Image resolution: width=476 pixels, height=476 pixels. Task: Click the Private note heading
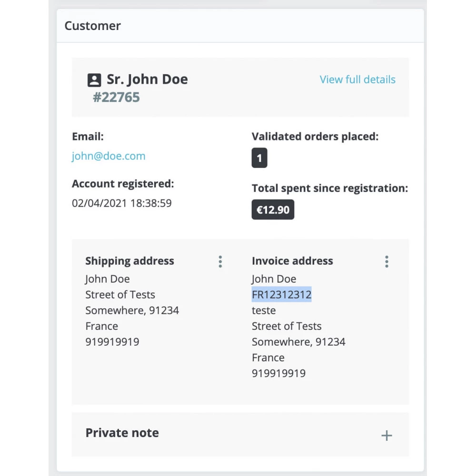pyautogui.click(x=122, y=433)
